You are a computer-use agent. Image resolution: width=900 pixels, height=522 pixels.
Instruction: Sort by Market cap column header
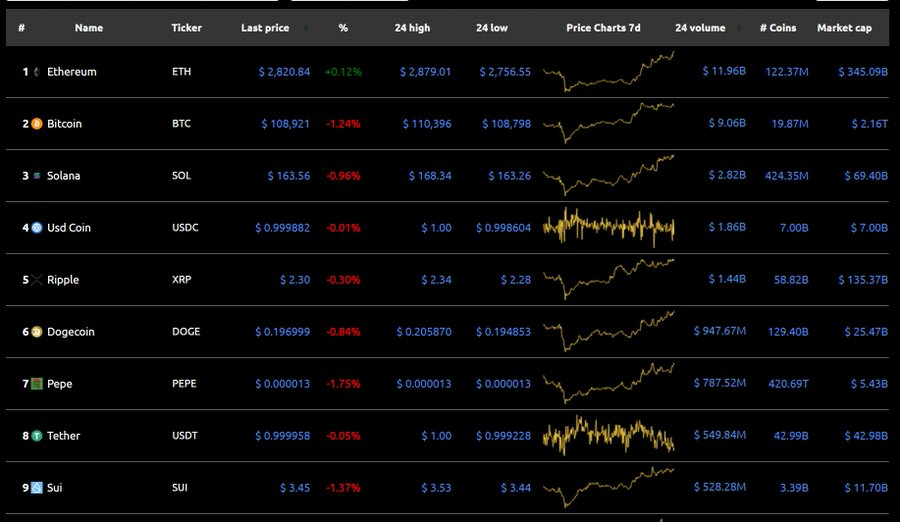844,28
